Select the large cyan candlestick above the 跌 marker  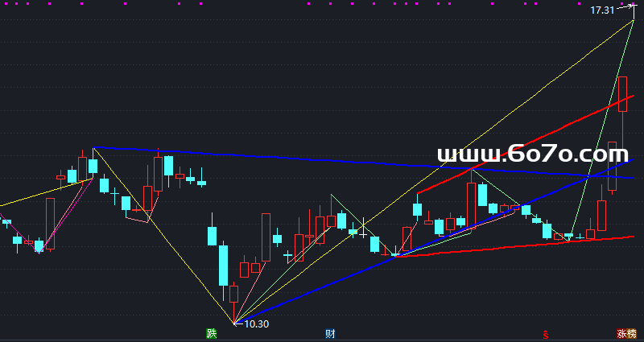223,265
